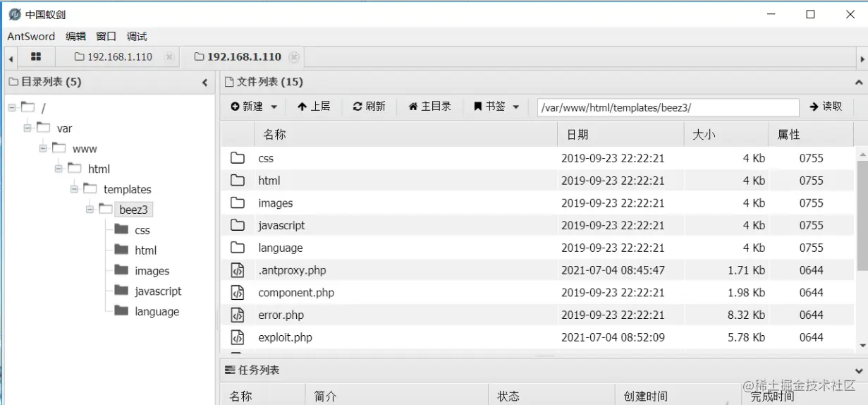
Task: Click the images folder icon in directory tree
Action: pos(121,270)
